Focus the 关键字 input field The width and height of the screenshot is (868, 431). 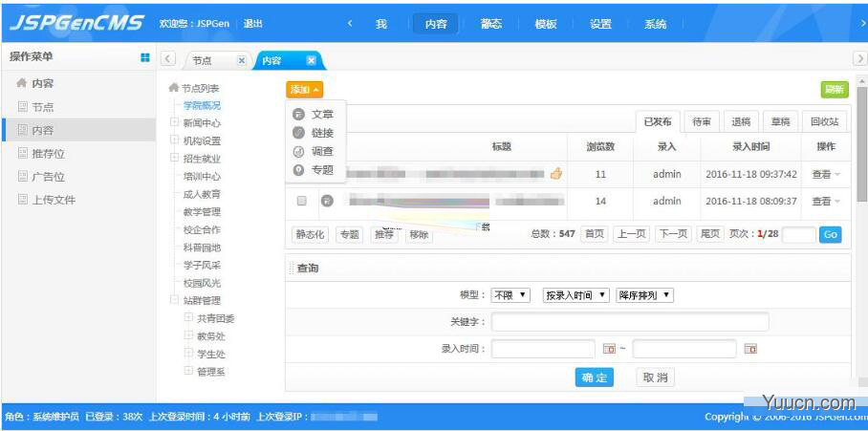[x=630, y=321]
